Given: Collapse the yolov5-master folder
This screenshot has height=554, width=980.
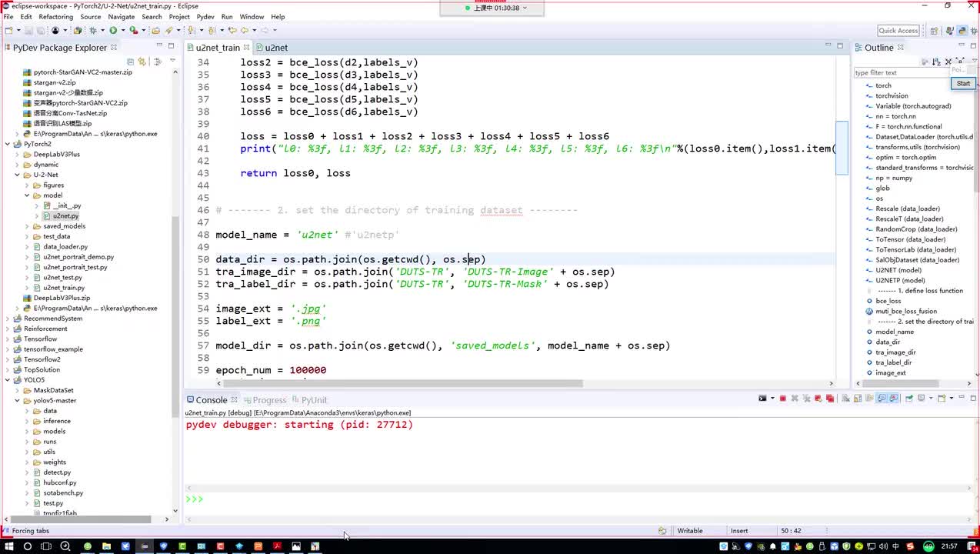Looking at the screenshot, I should (17, 400).
